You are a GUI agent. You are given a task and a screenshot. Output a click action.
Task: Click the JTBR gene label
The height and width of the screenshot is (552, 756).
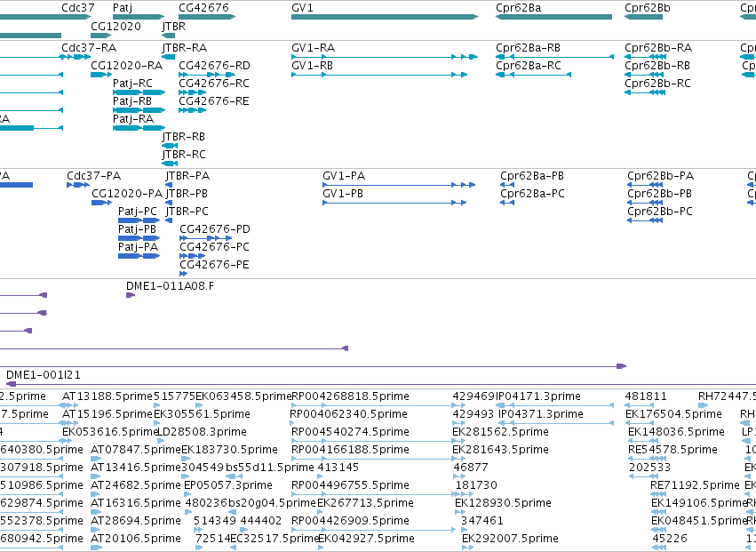[x=174, y=26]
